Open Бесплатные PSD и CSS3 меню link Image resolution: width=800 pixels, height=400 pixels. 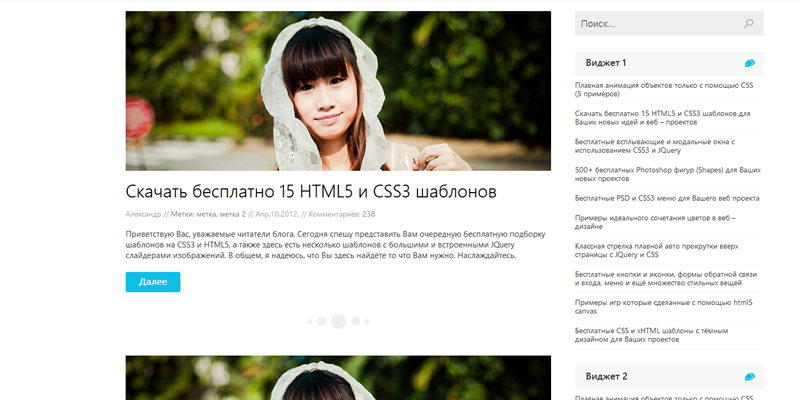[x=667, y=198]
